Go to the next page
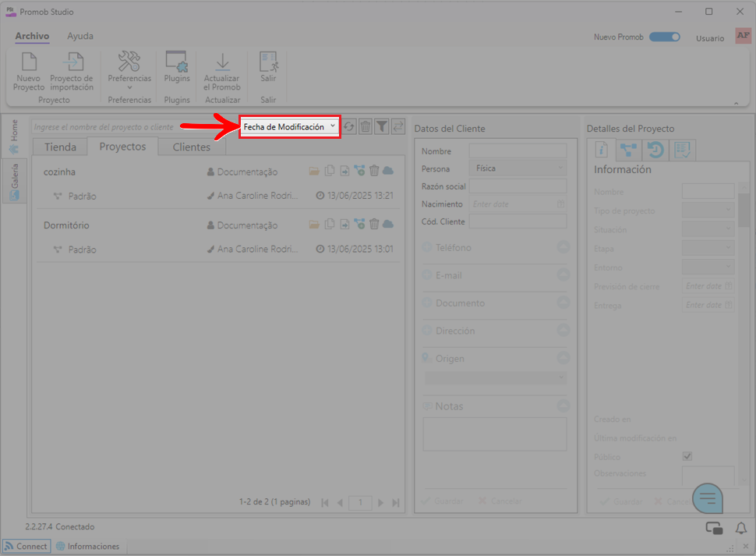Screen dimensions: 756x556 [380, 502]
